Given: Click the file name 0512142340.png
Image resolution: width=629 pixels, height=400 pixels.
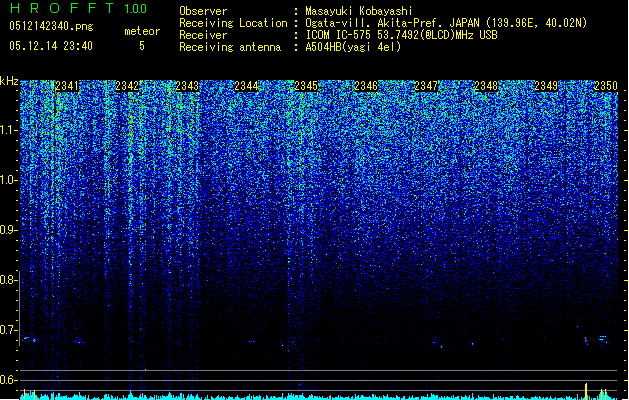Looking at the screenshot, I should coord(51,26).
